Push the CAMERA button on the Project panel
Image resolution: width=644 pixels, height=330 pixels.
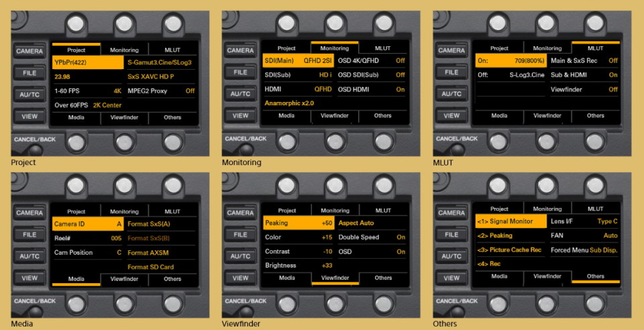click(x=30, y=51)
